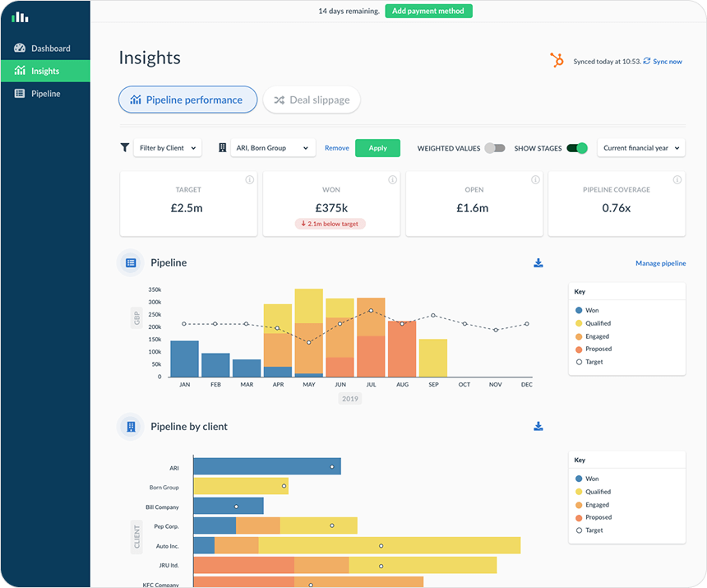Open info icon on Pipeline Coverage card
The height and width of the screenshot is (588, 707).
[x=677, y=179]
